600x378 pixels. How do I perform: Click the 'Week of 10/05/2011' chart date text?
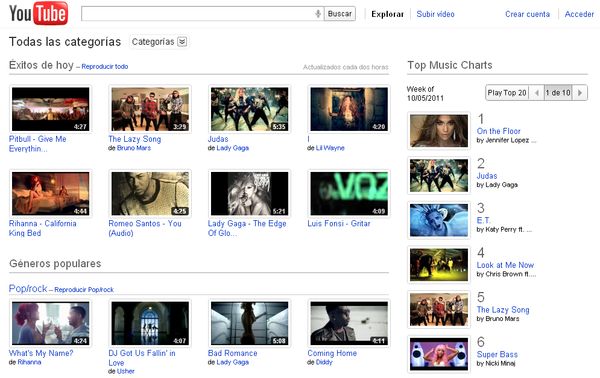coord(425,94)
